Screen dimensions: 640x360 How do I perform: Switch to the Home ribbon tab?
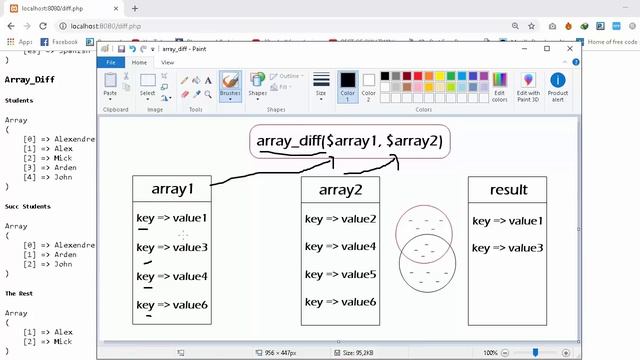(x=139, y=62)
